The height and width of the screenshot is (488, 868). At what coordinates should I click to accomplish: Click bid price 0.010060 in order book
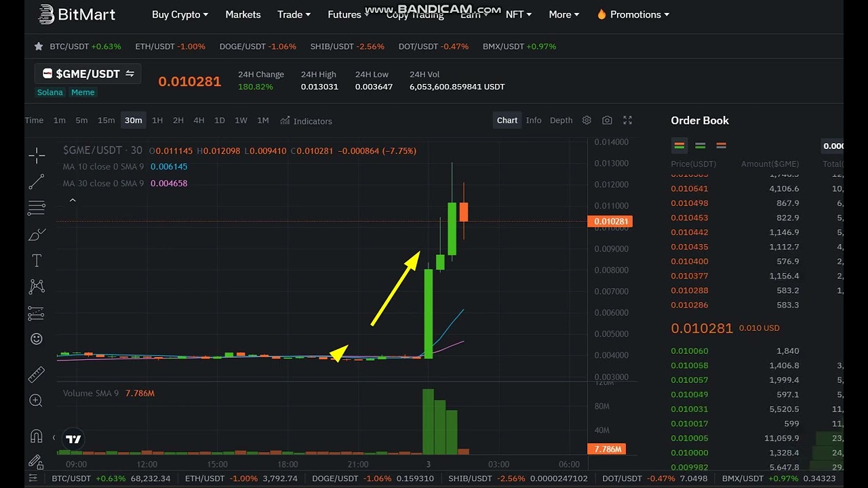[x=690, y=350]
